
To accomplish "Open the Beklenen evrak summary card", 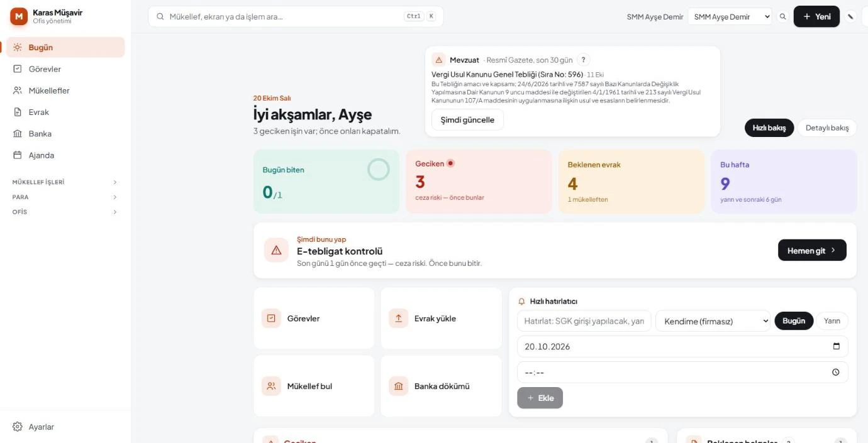I will (x=632, y=182).
